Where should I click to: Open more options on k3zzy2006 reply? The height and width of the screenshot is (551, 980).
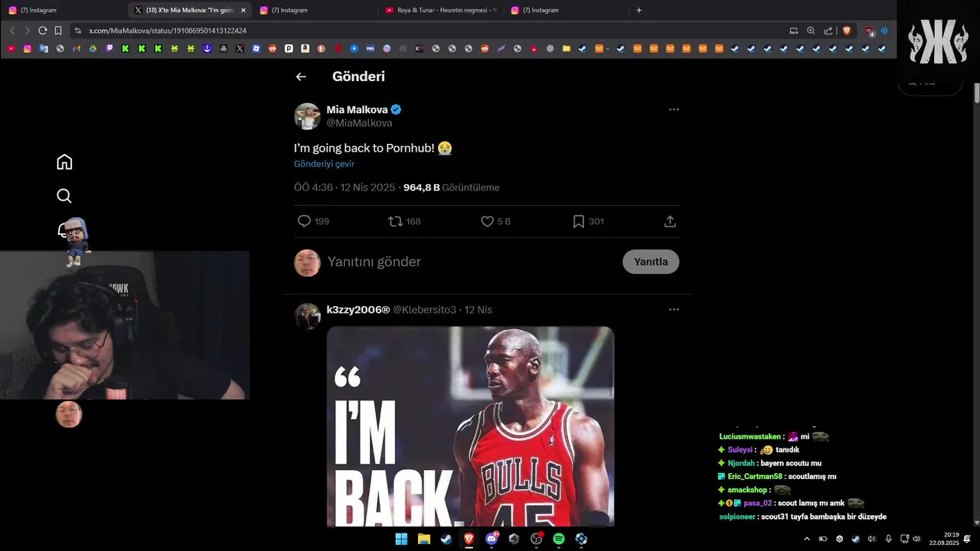[674, 310]
